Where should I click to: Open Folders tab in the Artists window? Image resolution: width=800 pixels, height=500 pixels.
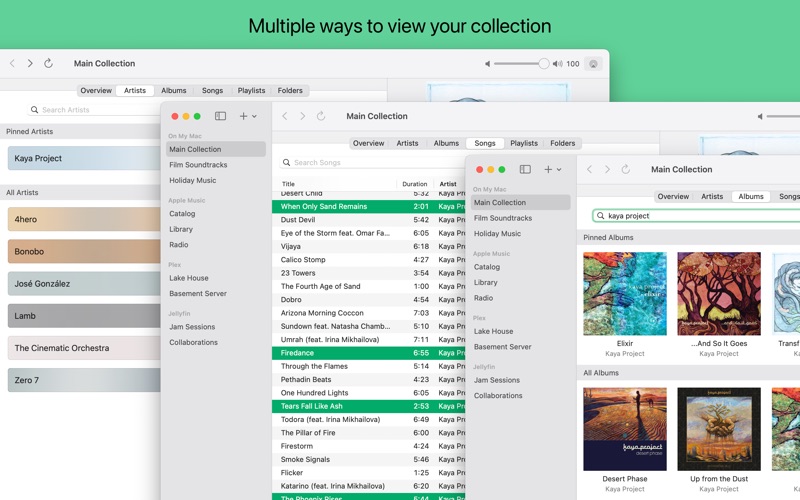coord(290,90)
